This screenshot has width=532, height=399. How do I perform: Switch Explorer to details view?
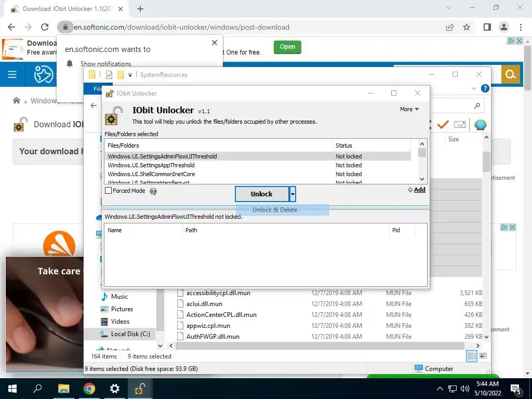472,356
